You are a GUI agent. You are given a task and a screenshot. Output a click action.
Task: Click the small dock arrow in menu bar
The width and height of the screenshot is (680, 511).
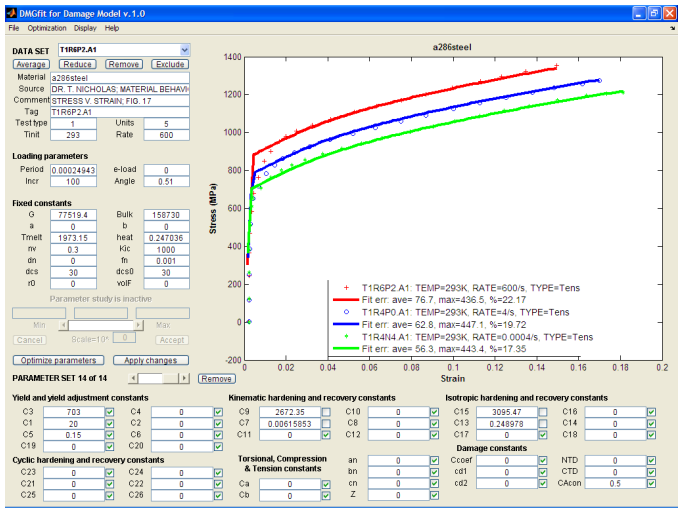click(x=671, y=29)
